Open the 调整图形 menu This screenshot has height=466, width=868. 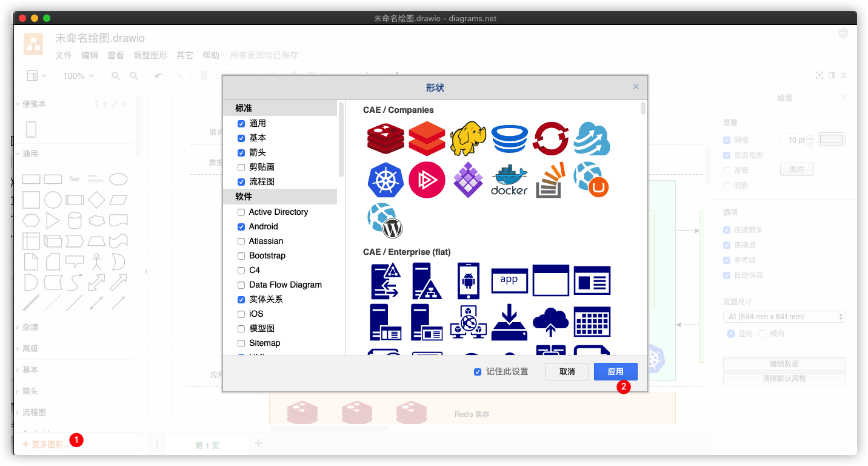(x=150, y=55)
